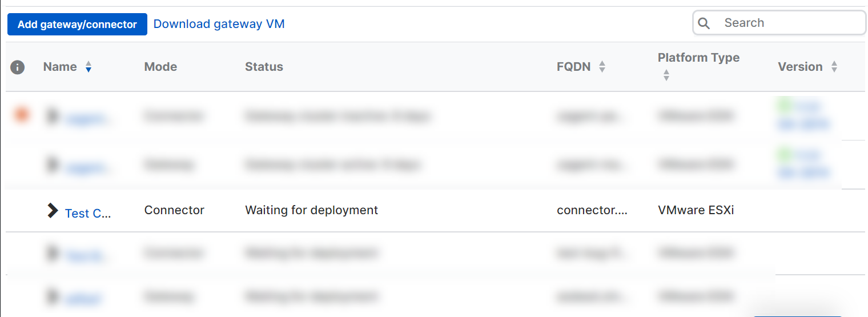Image resolution: width=868 pixels, height=317 pixels.
Task: Click the Platform Type header label
Action: click(x=698, y=58)
